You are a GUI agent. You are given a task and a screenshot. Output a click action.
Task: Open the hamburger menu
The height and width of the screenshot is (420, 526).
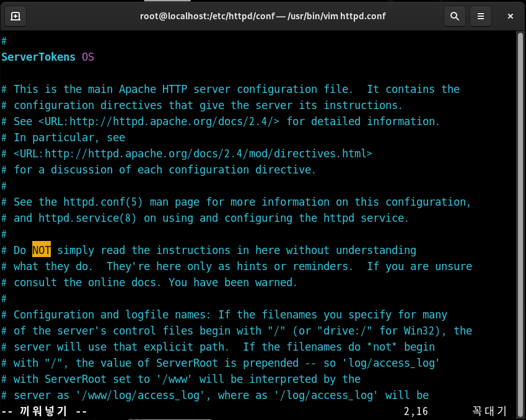481,16
